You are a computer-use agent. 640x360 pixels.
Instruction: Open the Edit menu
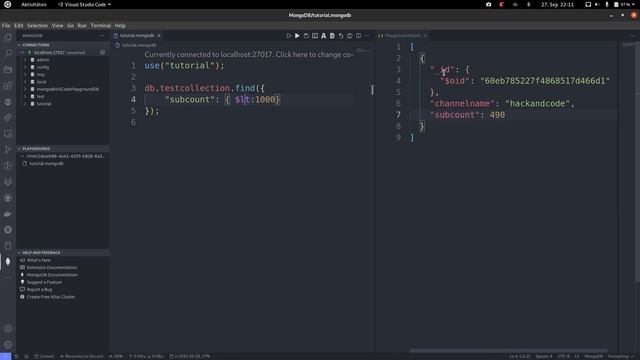tap(19, 26)
